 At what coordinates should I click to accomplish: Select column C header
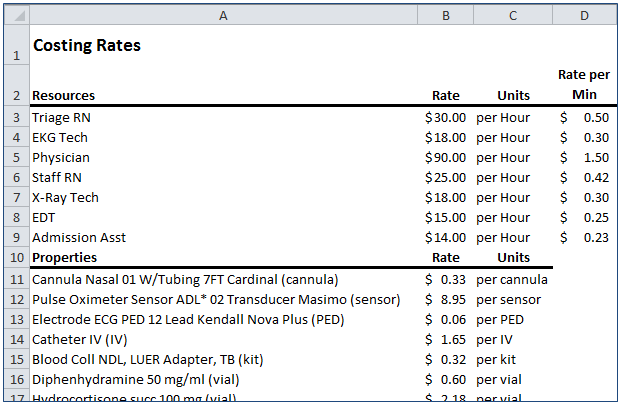513,15
